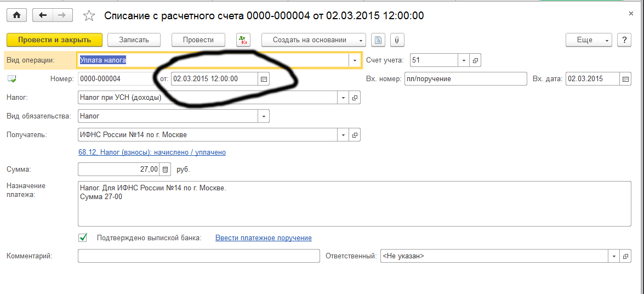644x294 pixels.
Task: Open calendar for document date field
Action: (264, 78)
